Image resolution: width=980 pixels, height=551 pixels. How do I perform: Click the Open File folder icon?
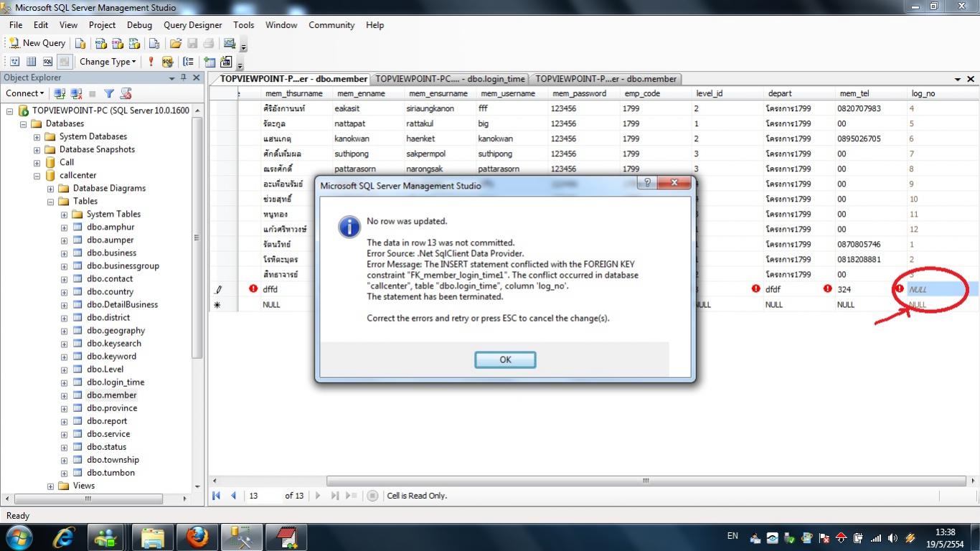175,43
